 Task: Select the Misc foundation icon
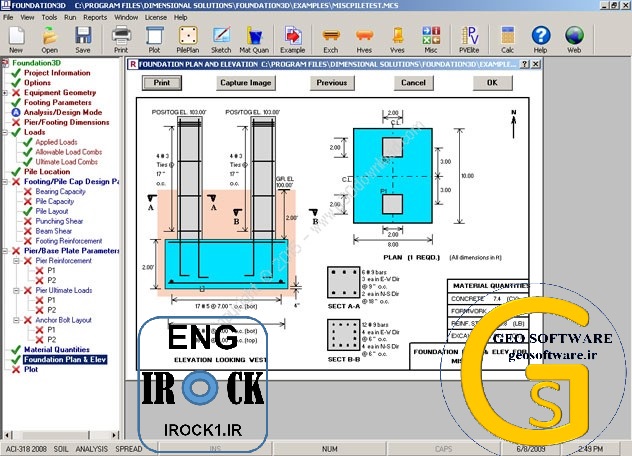(x=431, y=40)
